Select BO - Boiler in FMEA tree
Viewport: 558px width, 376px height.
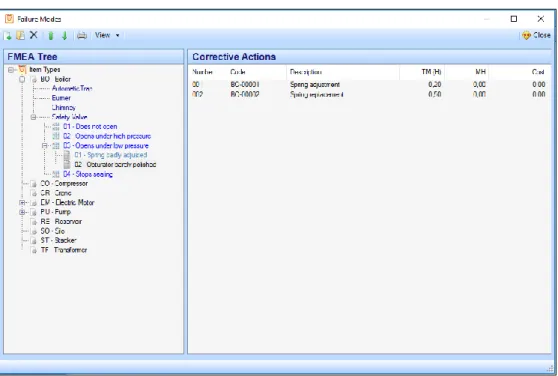point(56,79)
